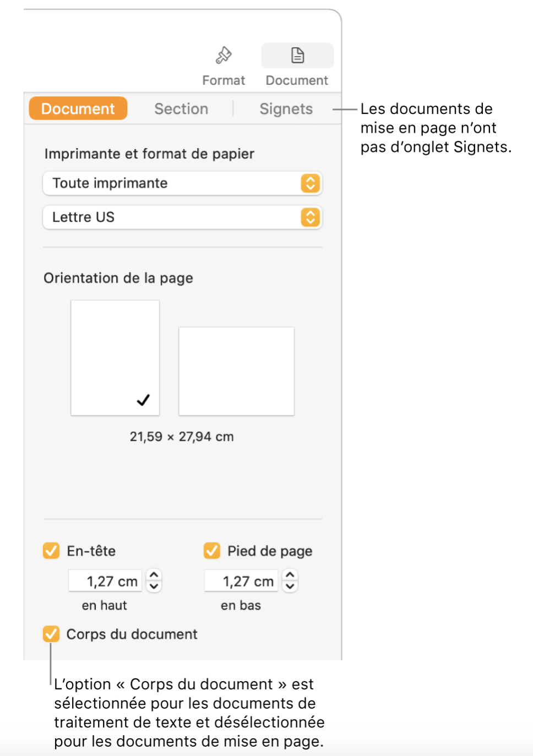The image size is (533, 756).
Task: Expand the Lettre US paper size menu
Action: click(176, 217)
